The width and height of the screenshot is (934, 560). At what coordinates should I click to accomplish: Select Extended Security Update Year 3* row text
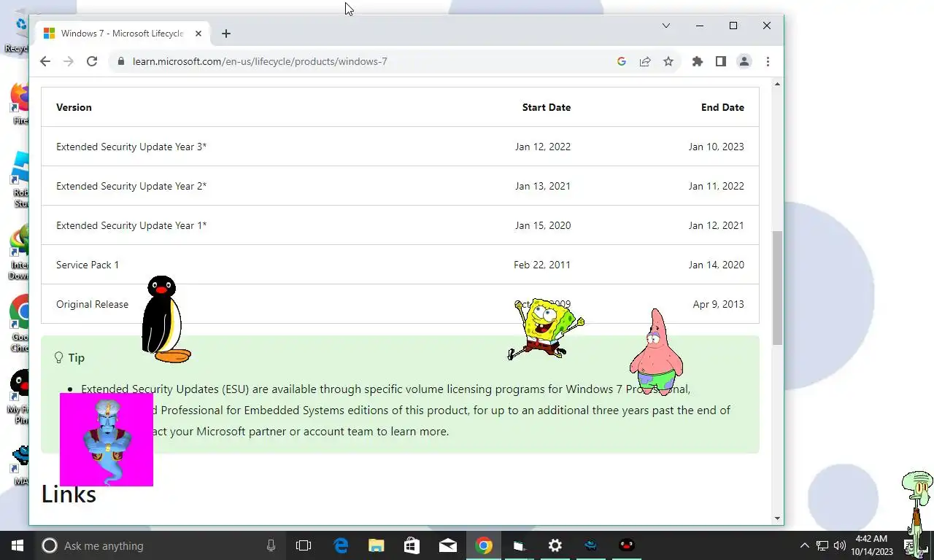coord(131,147)
